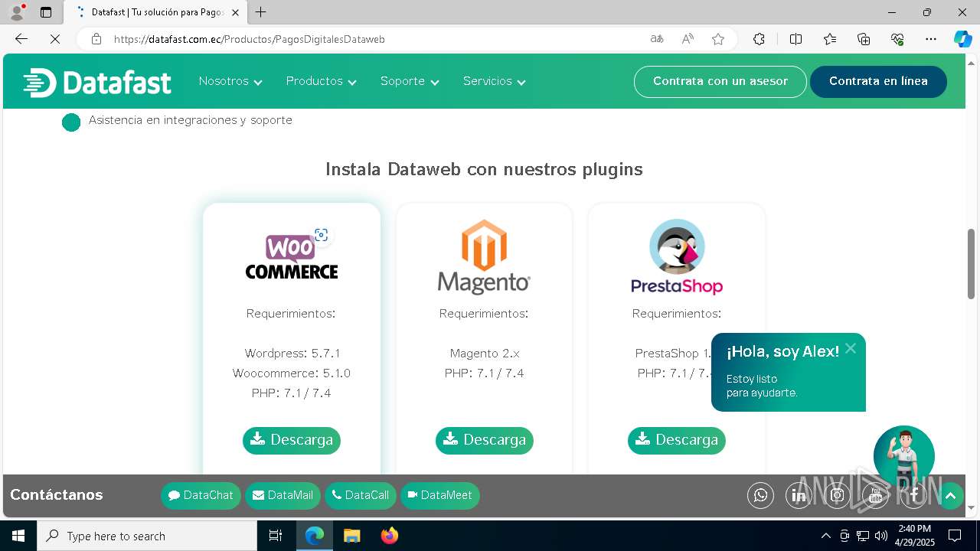Open File Explorer from taskbar
The width and height of the screenshot is (980, 551).
click(351, 536)
